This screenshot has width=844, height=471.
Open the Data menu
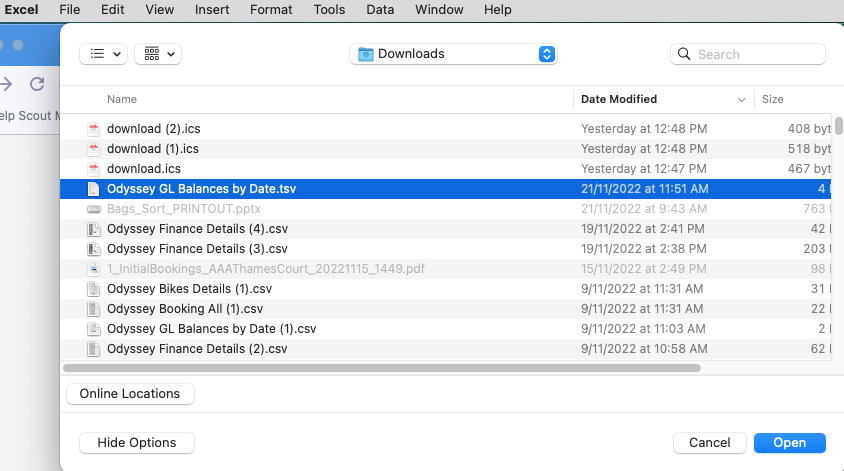pos(380,10)
